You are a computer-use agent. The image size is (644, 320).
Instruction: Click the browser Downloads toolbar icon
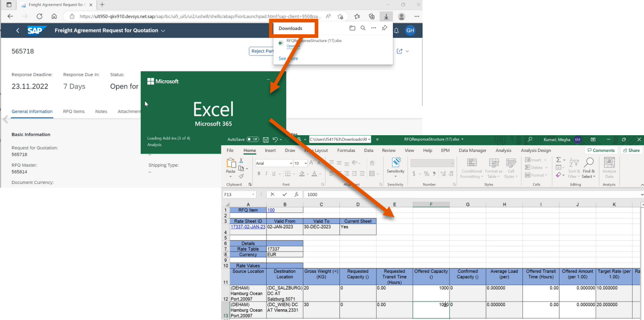pos(386,16)
